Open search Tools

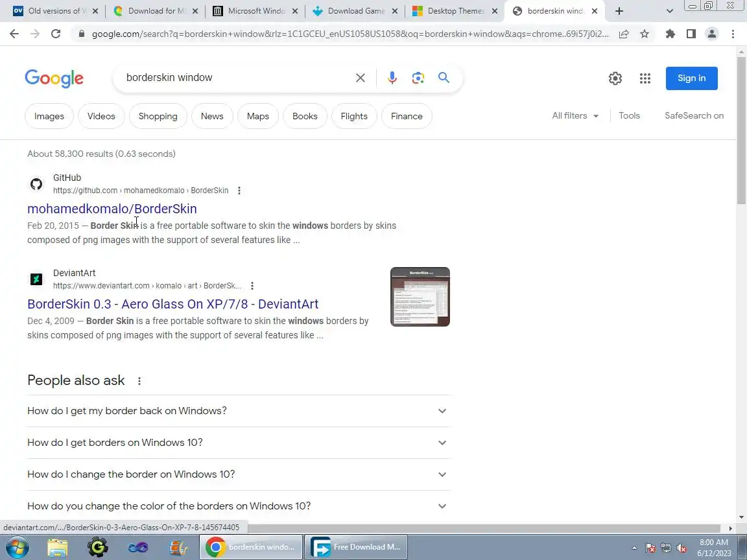pos(629,116)
